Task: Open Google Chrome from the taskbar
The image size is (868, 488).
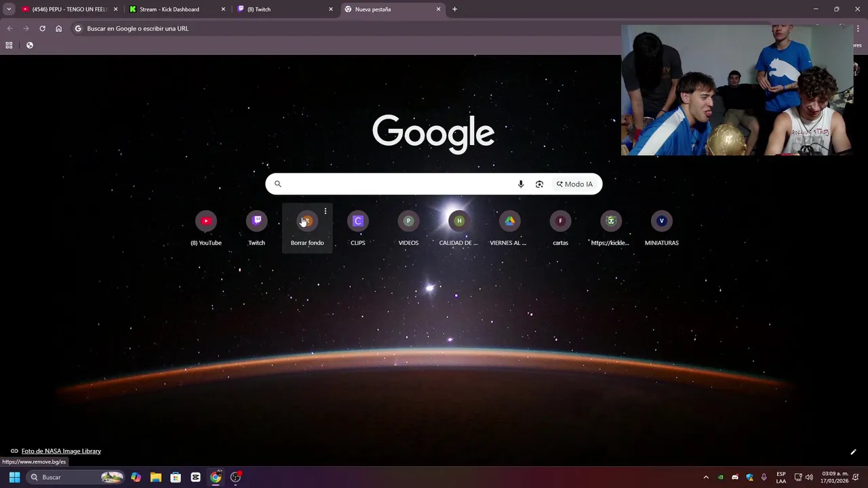Action: [216, 477]
